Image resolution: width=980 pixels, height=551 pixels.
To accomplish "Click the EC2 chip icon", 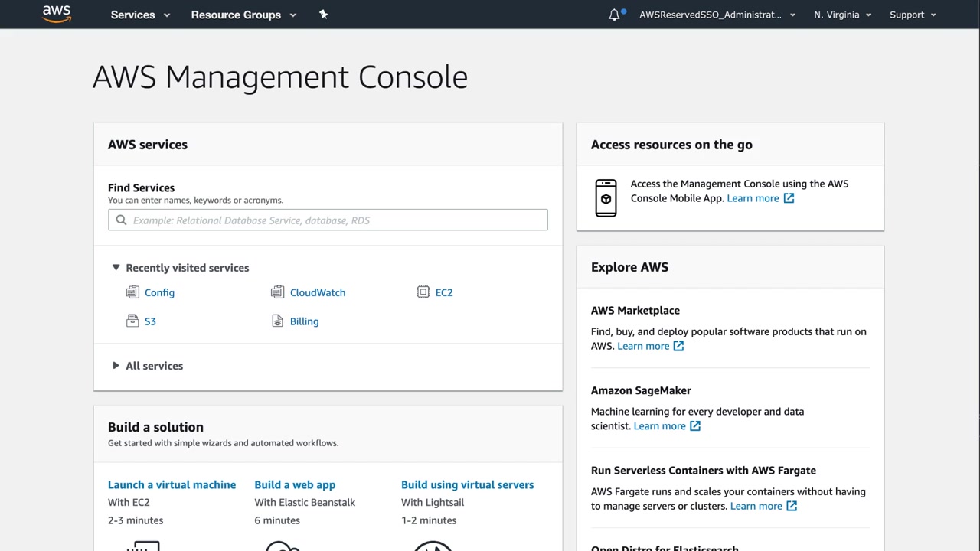I will pyautogui.click(x=423, y=292).
